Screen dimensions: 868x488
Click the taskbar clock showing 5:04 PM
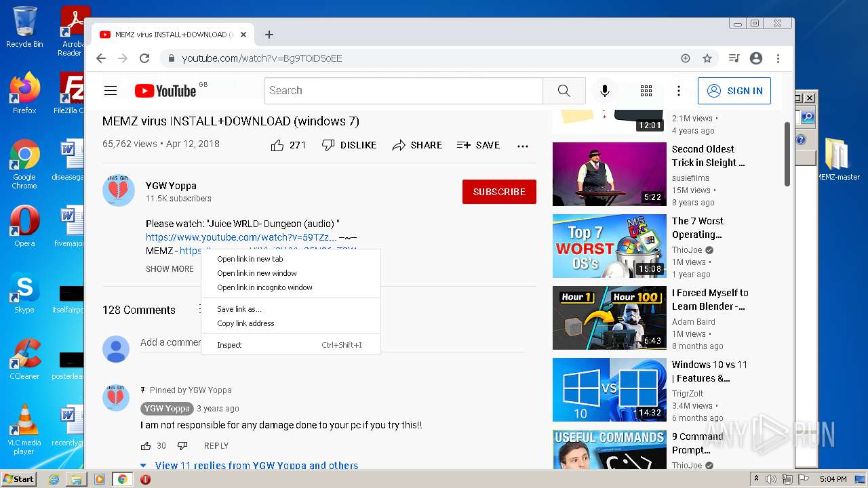click(x=833, y=479)
